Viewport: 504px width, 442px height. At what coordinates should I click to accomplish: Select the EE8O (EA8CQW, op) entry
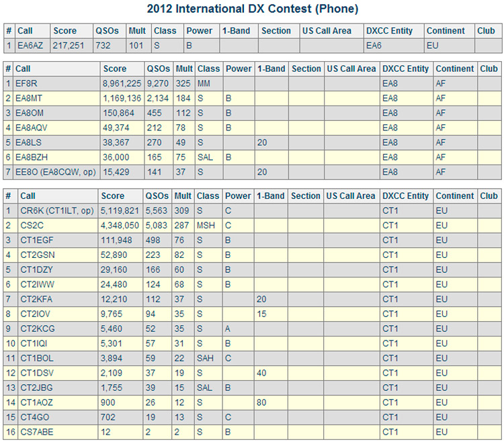point(56,172)
